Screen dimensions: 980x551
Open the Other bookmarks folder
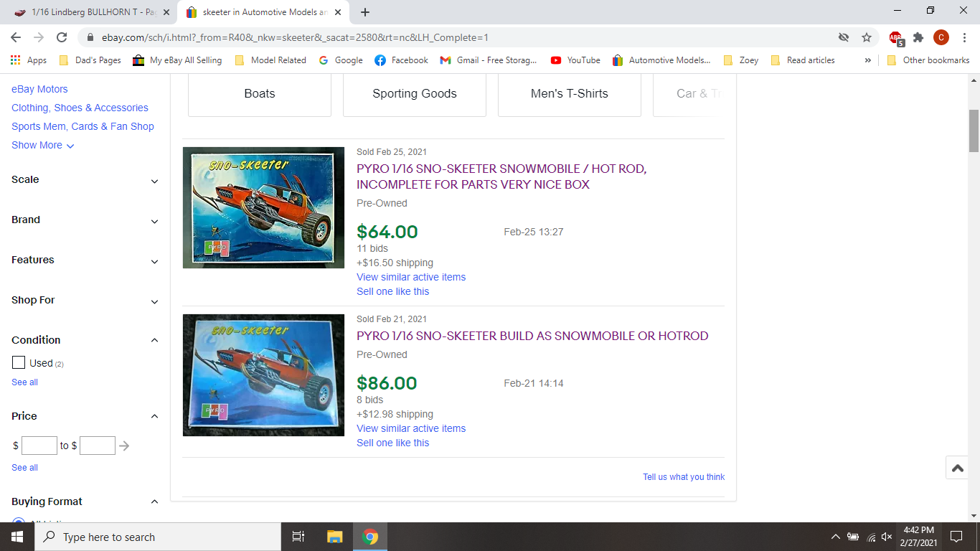[928, 60]
